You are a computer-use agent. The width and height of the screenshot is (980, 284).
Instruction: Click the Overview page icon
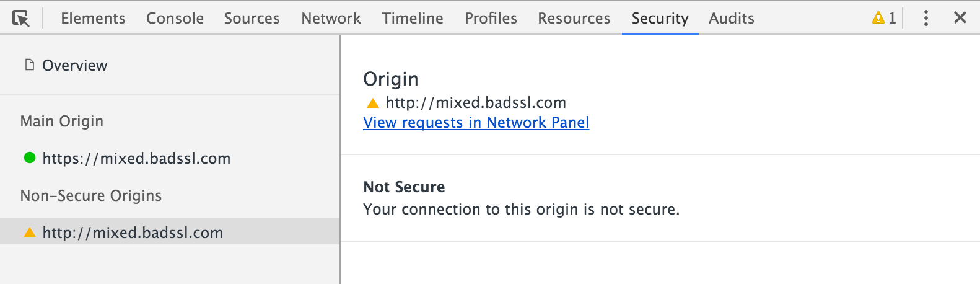click(x=29, y=65)
